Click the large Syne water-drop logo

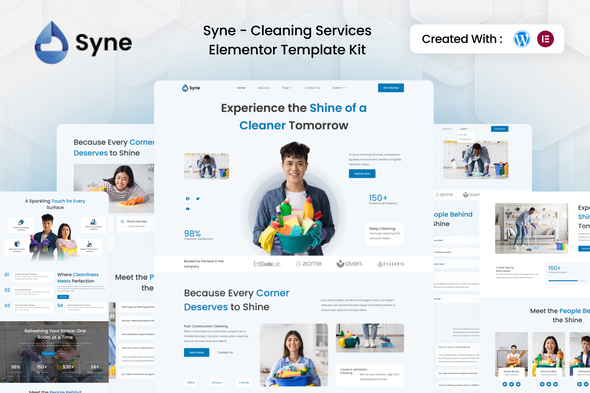(52, 43)
